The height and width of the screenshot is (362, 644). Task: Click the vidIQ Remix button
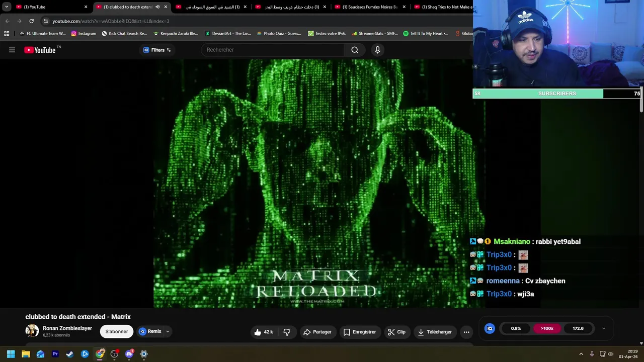pos(150,331)
